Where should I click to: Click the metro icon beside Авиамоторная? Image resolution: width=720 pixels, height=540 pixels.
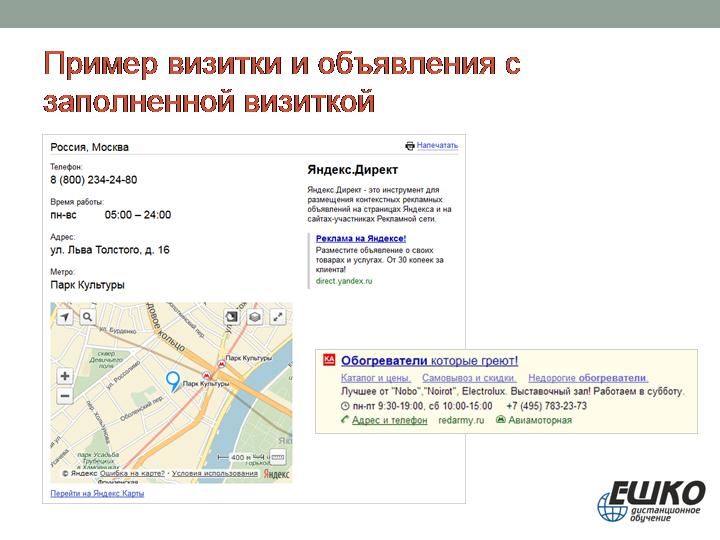click(501, 419)
